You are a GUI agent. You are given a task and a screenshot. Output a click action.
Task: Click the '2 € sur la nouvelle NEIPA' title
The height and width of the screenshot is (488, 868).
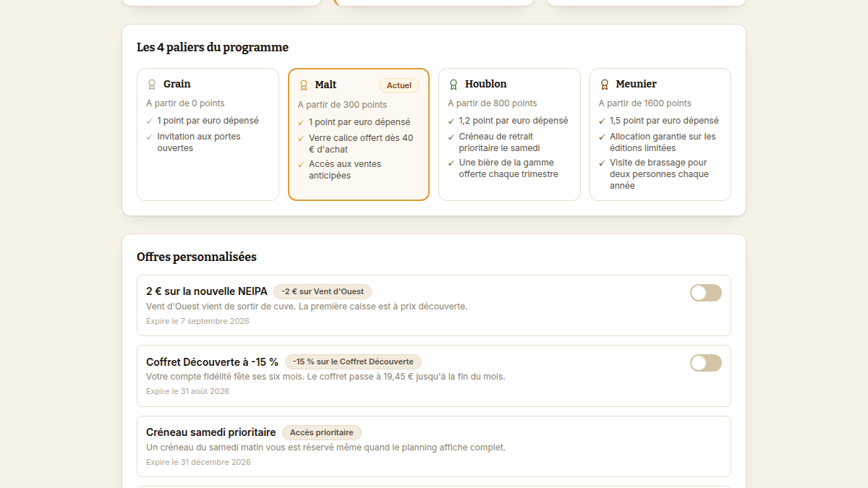coord(207,291)
